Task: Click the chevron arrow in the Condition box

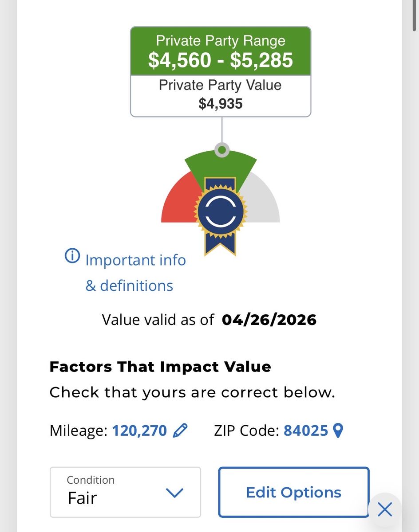Action: (x=174, y=493)
